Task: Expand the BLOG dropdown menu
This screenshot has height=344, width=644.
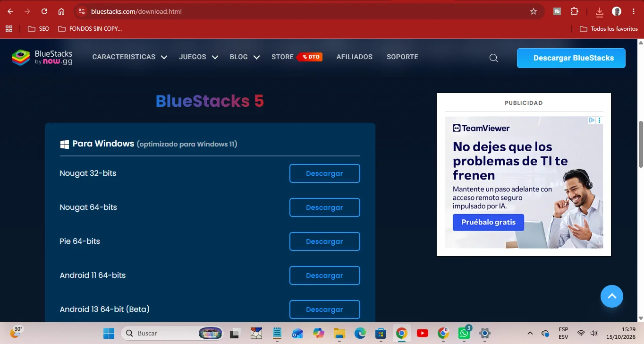Action: tap(245, 57)
